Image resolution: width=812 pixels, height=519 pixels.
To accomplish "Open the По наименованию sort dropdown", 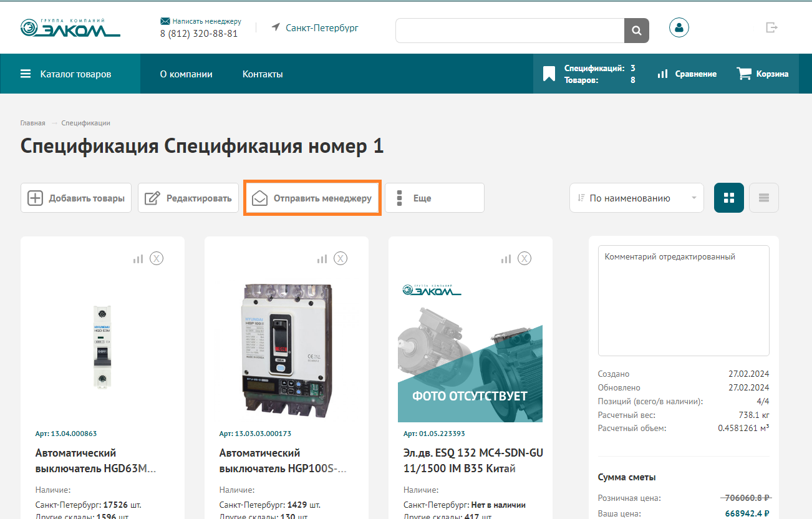I will pos(636,198).
